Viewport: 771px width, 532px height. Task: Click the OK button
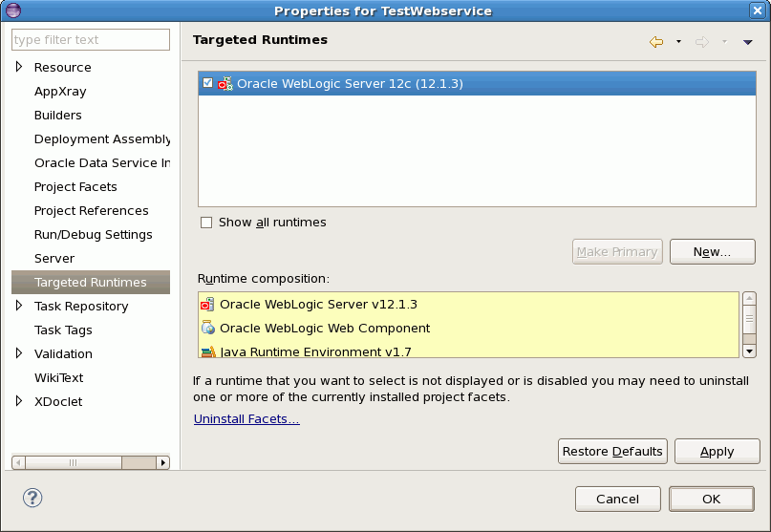click(711, 500)
